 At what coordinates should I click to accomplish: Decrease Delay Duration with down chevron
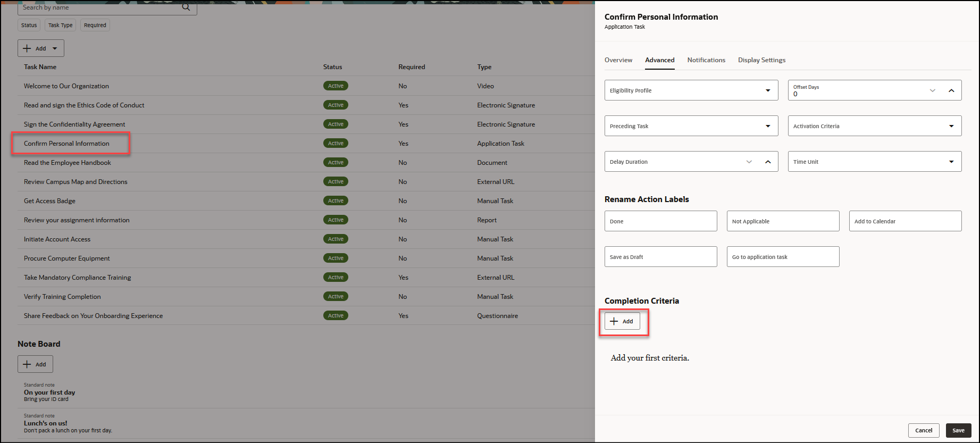point(749,162)
